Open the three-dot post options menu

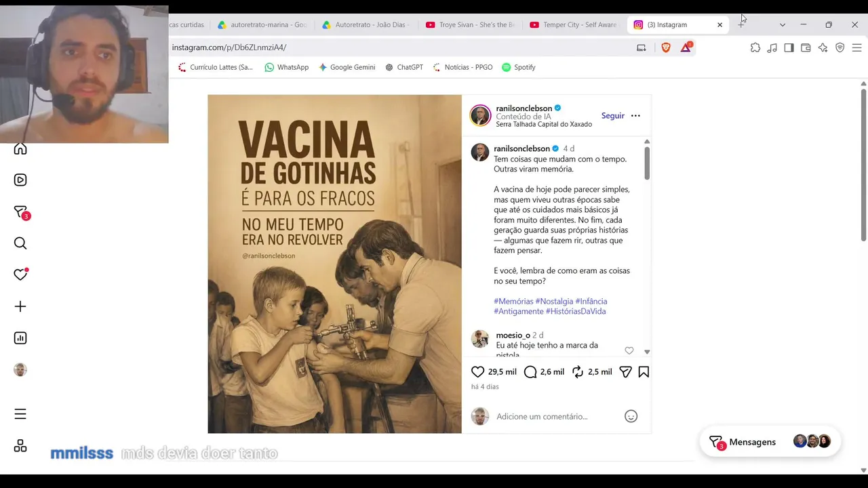pos(635,116)
